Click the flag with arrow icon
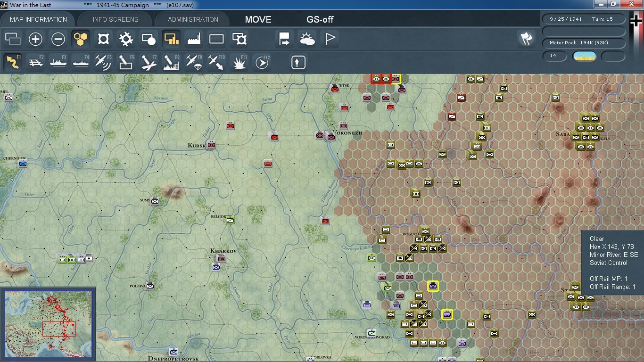 284,39
